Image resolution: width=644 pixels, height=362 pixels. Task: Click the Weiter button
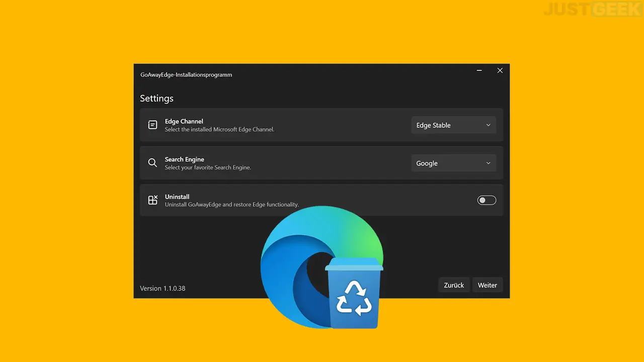[x=488, y=285]
